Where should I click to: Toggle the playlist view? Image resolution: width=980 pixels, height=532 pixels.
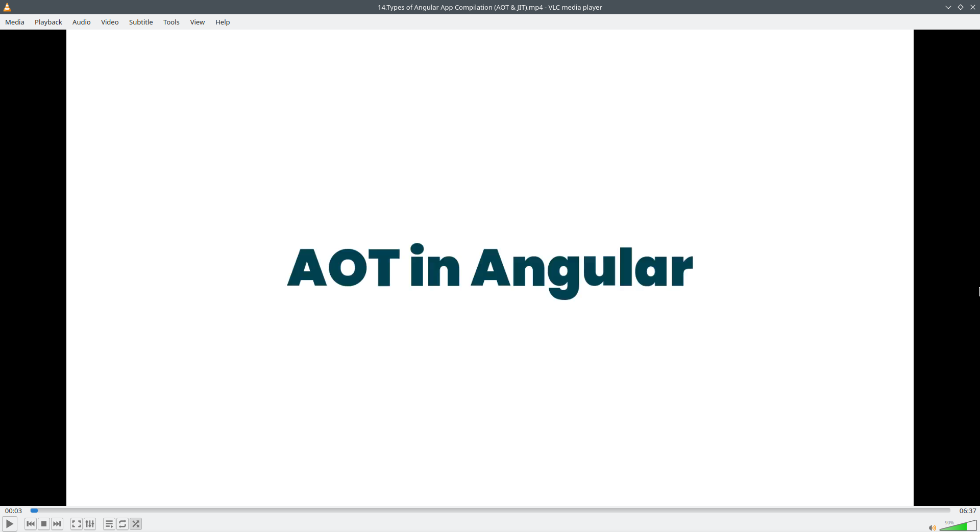[109, 524]
